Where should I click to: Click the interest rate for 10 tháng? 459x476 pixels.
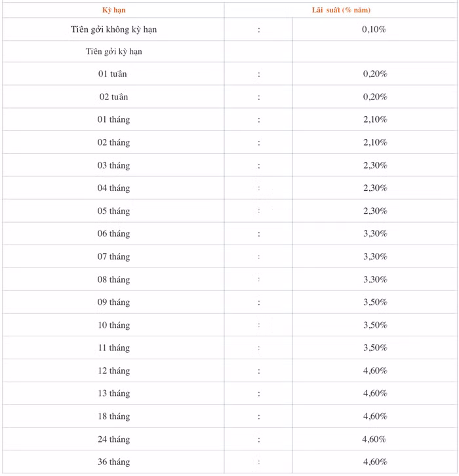pyautogui.click(x=375, y=325)
